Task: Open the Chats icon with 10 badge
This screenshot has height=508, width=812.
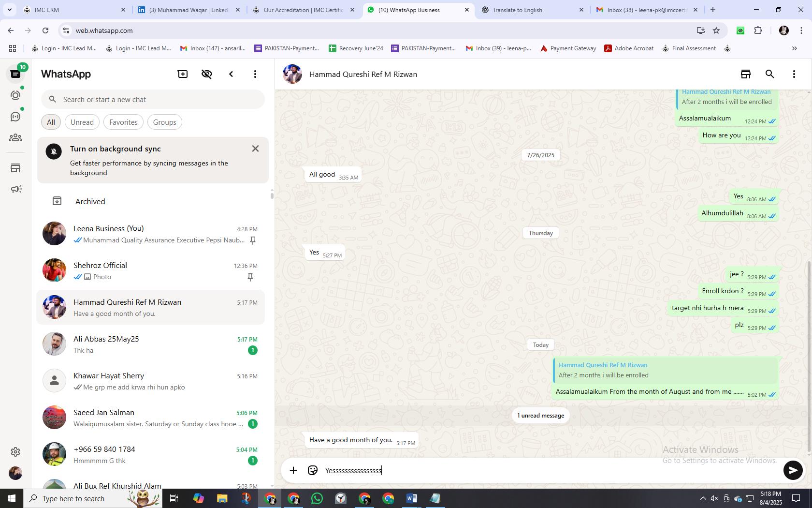Action: (15, 74)
